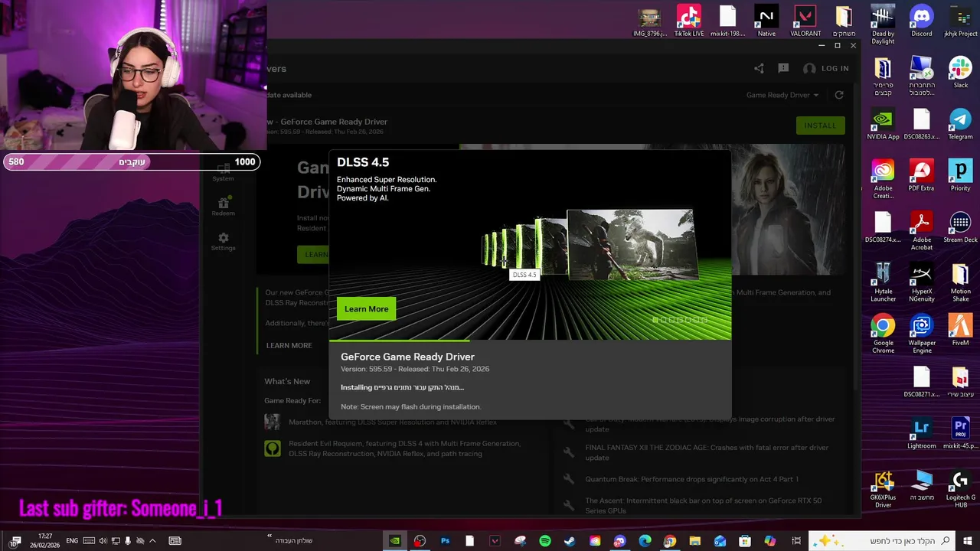This screenshot has height=551, width=980.
Task: Open Hytale Launcher desktop shortcut
Action: [883, 282]
